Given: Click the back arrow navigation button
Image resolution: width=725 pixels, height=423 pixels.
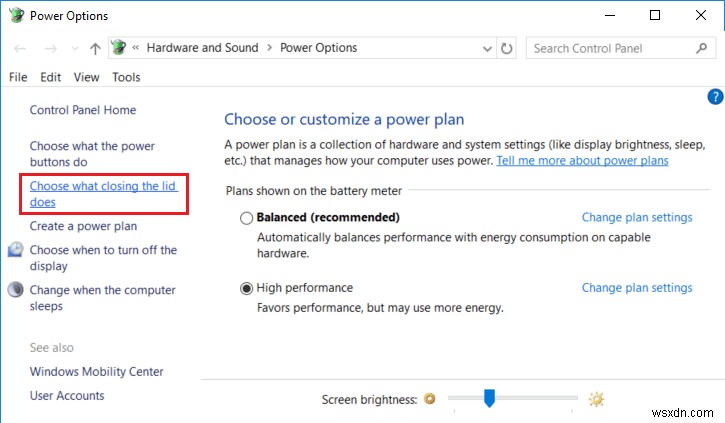Looking at the screenshot, I should click(22, 47).
